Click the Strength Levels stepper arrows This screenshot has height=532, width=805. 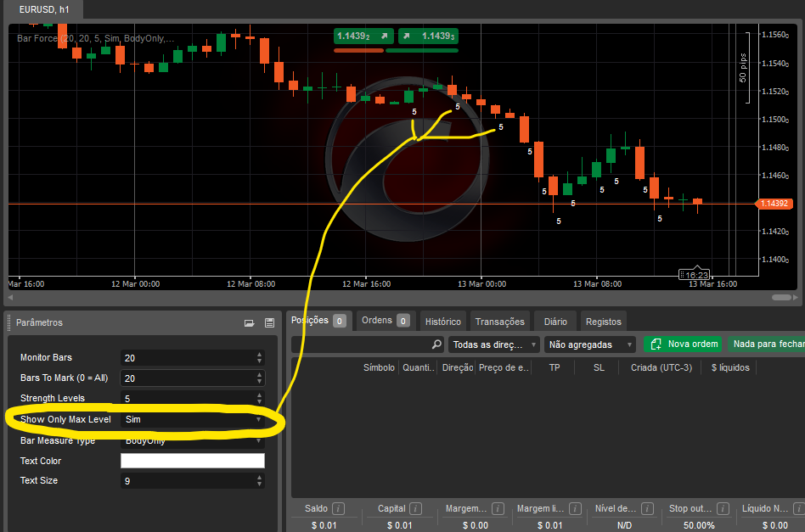259,399
